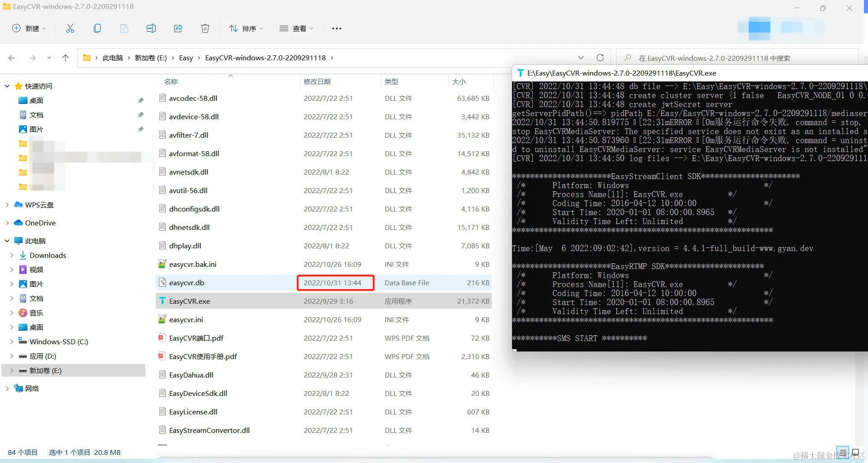Select the EasyCVR.exe application file
The height and width of the screenshot is (463, 868).
click(324, 301)
